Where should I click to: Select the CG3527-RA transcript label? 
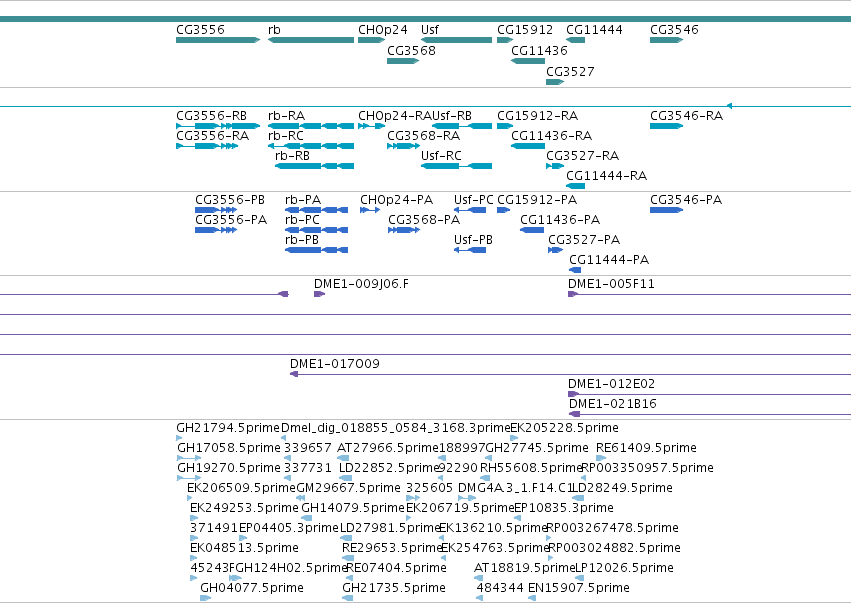pos(582,156)
